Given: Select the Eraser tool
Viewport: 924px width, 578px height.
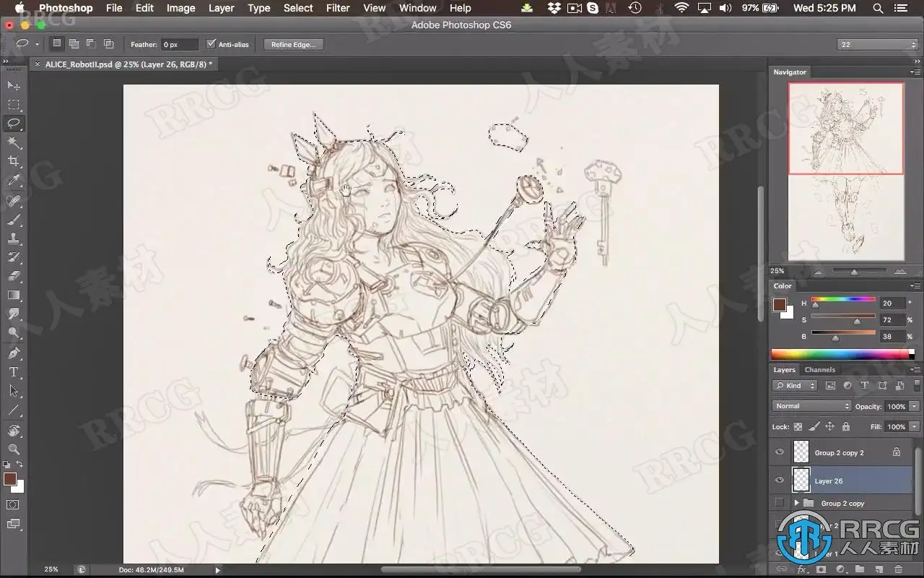Looking at the screenshot, I should coord(14,275).
